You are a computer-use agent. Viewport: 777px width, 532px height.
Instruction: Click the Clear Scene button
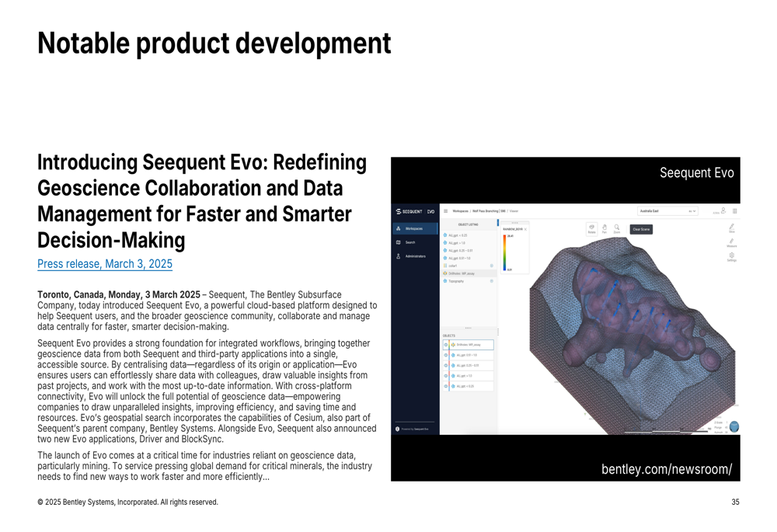[x=641, y=229]
